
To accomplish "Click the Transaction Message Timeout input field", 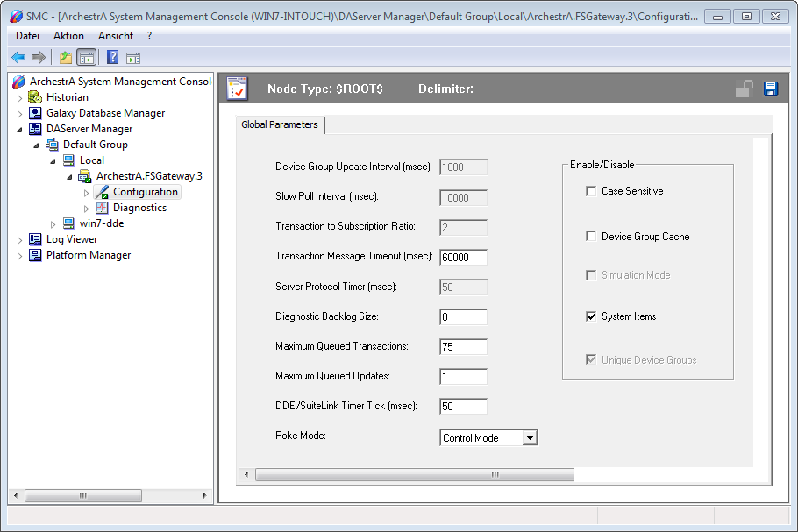I will pos(463,258).
